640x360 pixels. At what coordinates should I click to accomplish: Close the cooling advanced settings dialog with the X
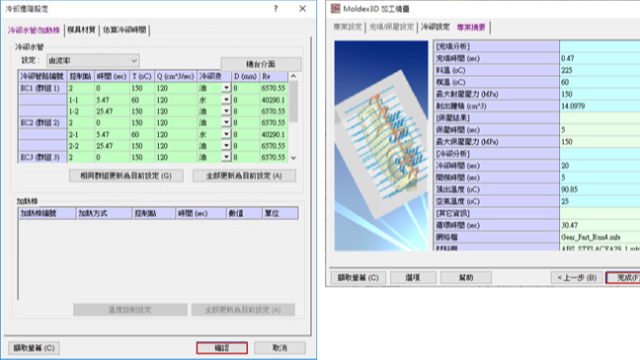[x=302, y=9]
